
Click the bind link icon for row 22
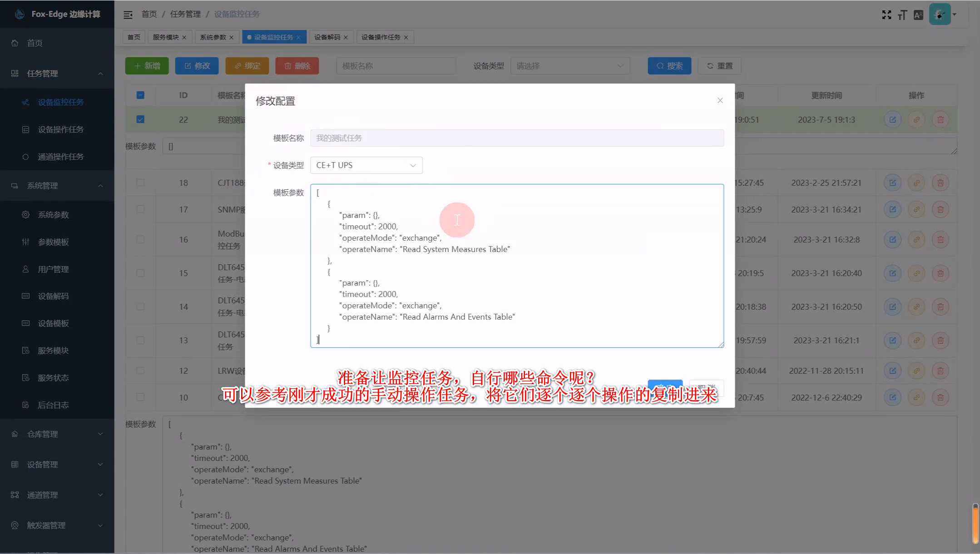pos(916,120)
